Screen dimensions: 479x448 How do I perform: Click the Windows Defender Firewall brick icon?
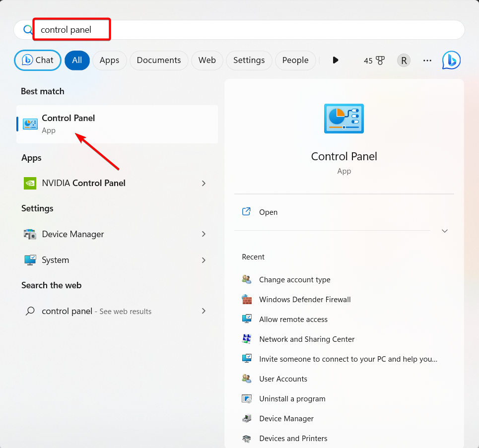click(247, 299)
